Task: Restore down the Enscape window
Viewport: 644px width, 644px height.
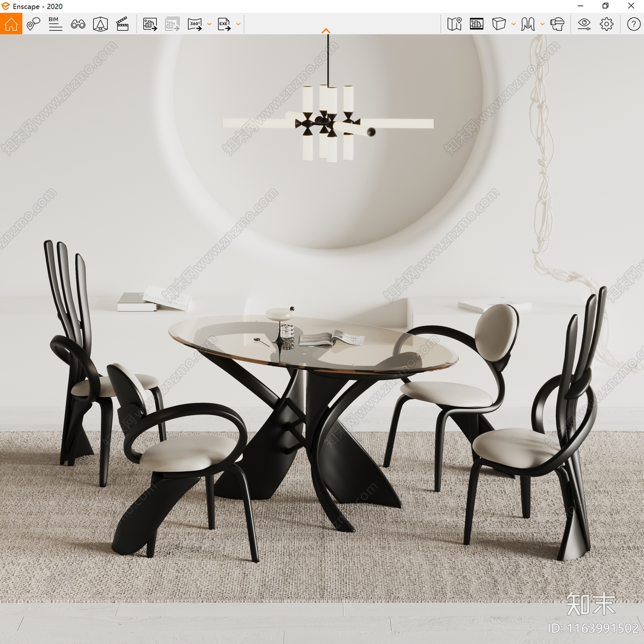Action: [605, 6]
